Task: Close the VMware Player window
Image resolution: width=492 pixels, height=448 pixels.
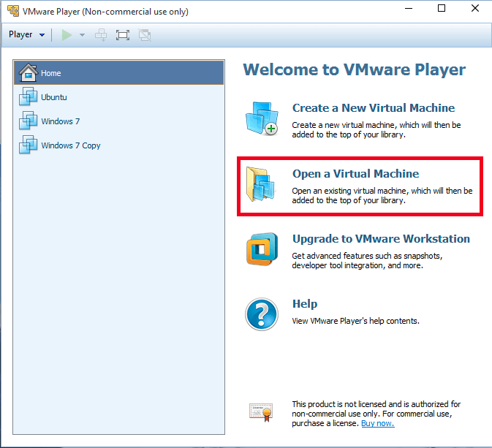Action: [475, 9]
